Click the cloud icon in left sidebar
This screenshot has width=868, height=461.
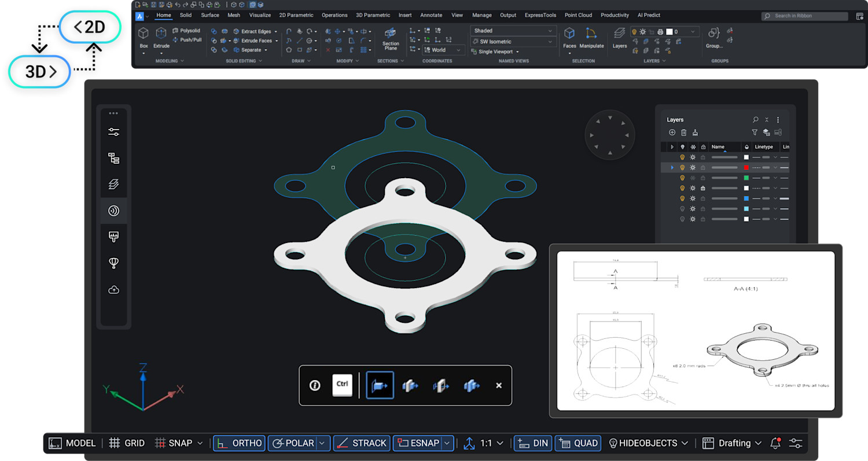pos(113,290)
